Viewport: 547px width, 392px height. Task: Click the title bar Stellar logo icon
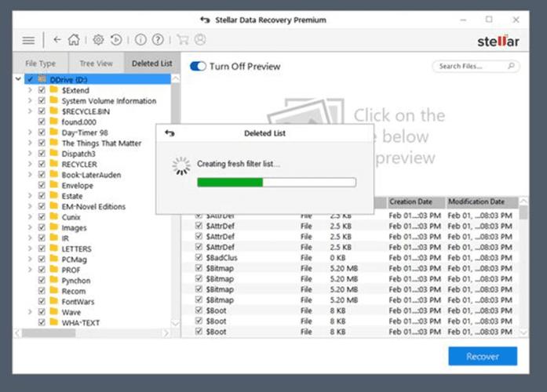pos(205,20)
